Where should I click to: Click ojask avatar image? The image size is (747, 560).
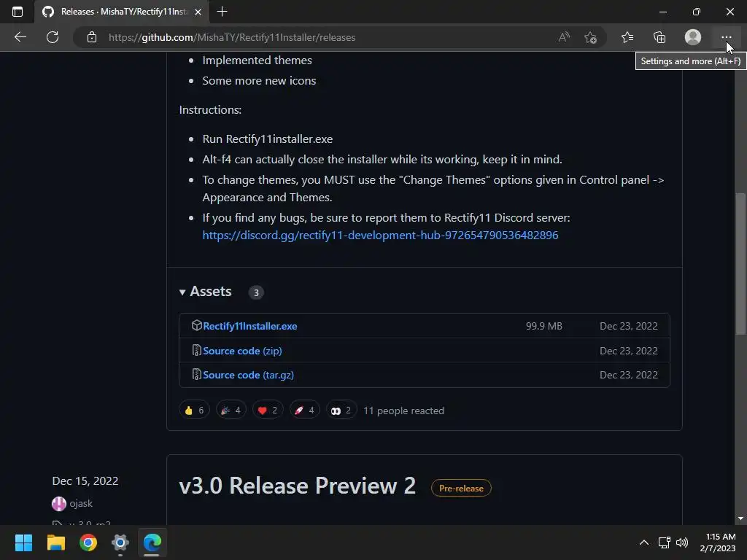tap(59, 503)
